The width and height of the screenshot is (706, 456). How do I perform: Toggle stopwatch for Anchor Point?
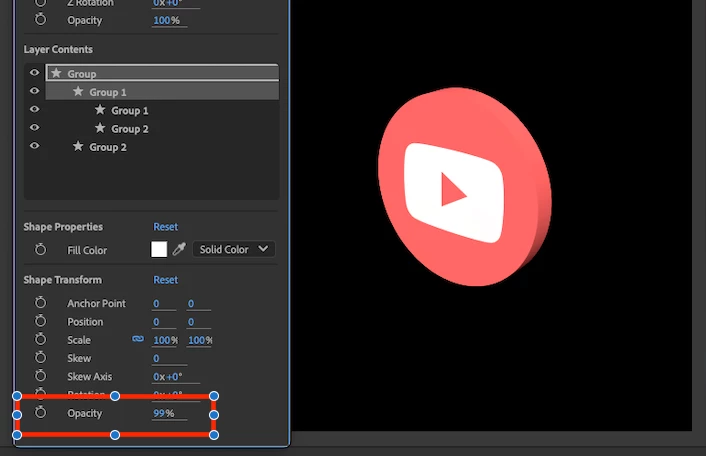(41, 302)
